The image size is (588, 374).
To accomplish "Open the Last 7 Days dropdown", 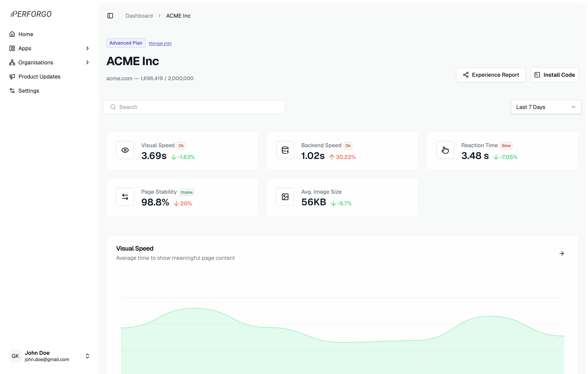I will [546, 107].
